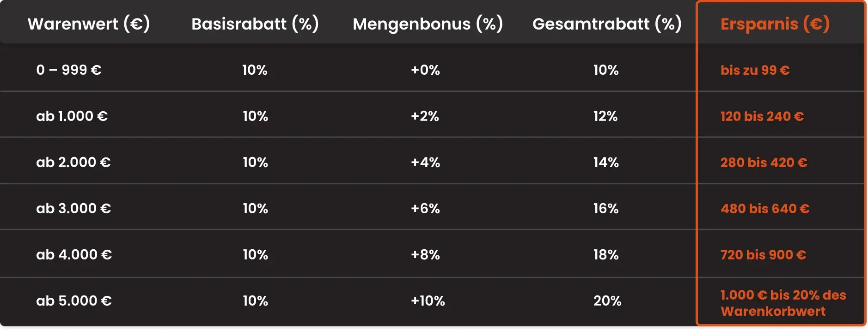Image resolution: width=868 pixels, height=331 pixels.
Task: Click the Gesamtrabatt (%) column header
Action: pyautogui.click(x=607, y=24)
